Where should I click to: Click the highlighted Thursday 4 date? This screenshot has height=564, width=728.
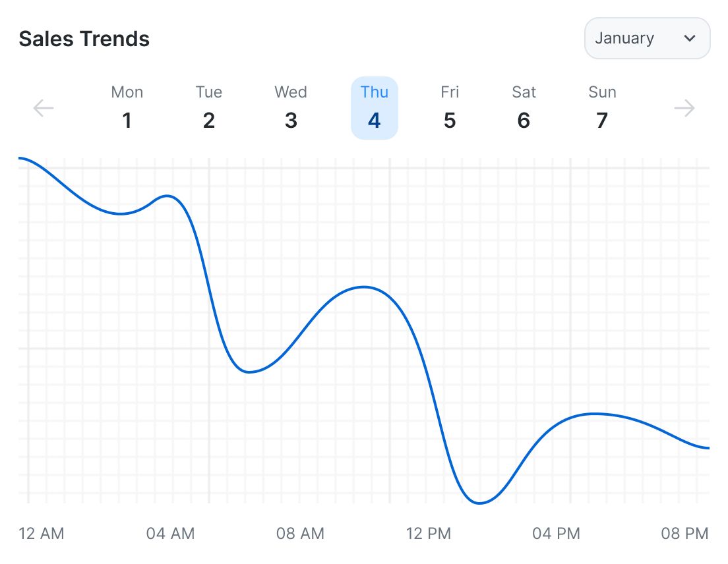(x=374, y=108)
